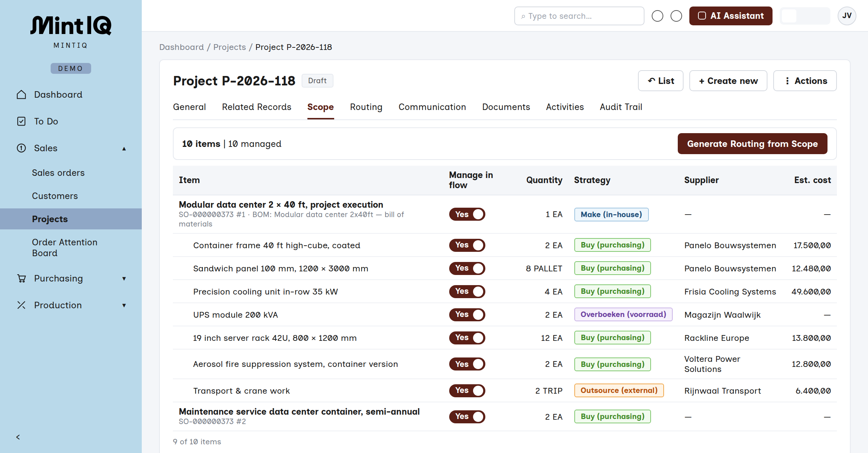Image resolution: width=868 pixels, height=453 pixels.
Task: Click the second round header icon
Action: (676, 16)
